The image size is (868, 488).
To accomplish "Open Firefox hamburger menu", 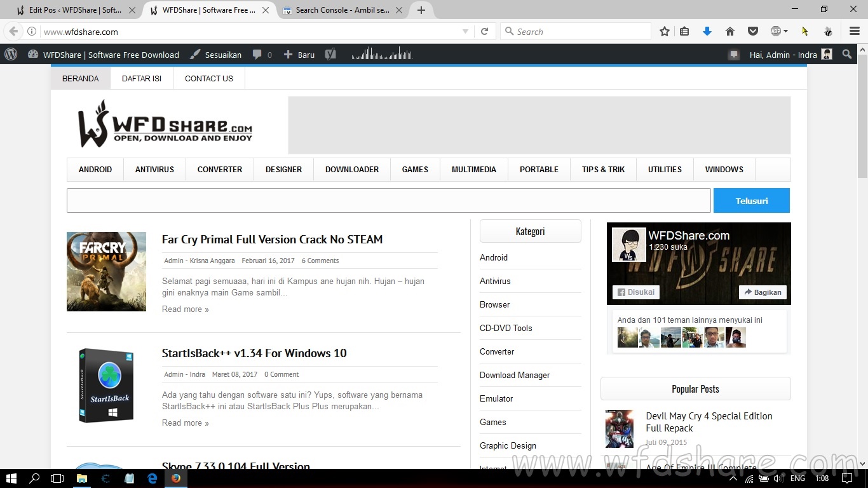I will point(855,31).
